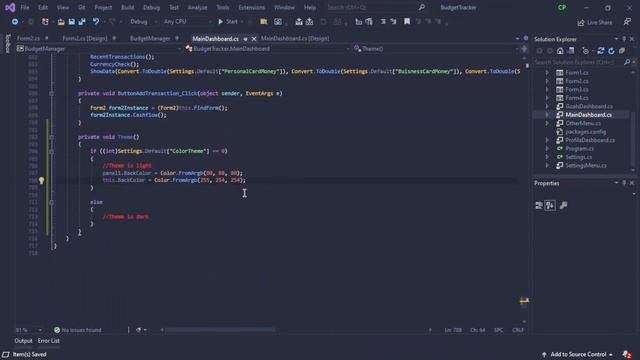This screenshot has height=360, width=640.
Task: Click Solution Explorer search magnifier icon
Action: click(x=627, y=62)
